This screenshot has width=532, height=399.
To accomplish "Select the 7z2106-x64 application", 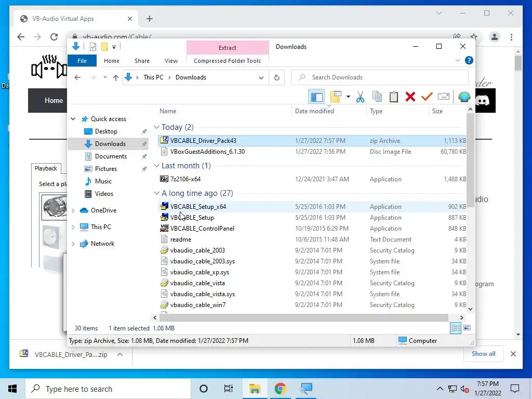I will coord(312,179).
